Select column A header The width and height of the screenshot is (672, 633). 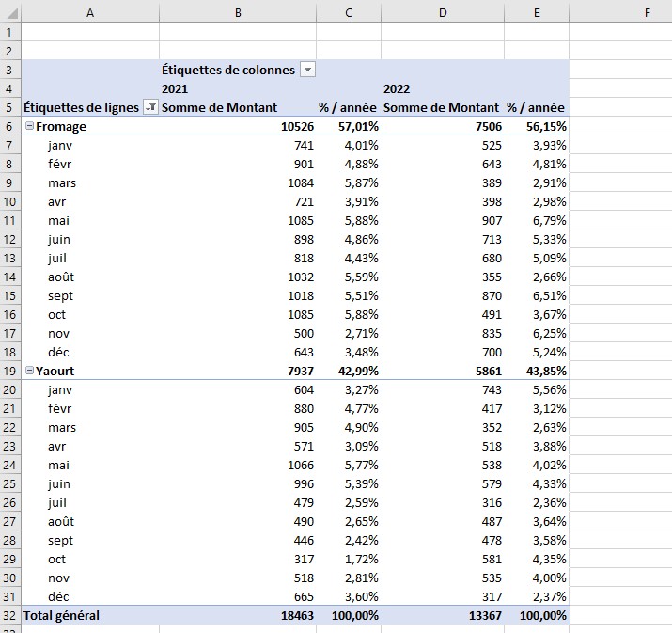[x=90, y=13]
